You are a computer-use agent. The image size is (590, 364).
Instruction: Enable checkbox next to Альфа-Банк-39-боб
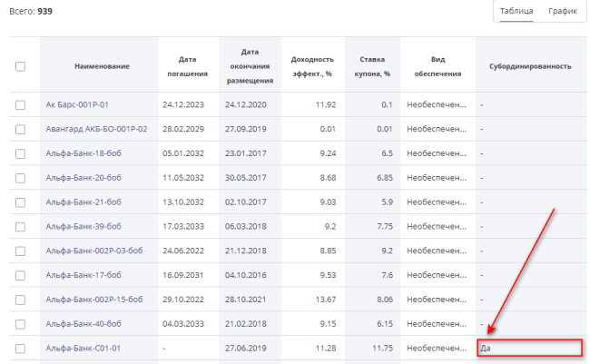coord(21,226)
